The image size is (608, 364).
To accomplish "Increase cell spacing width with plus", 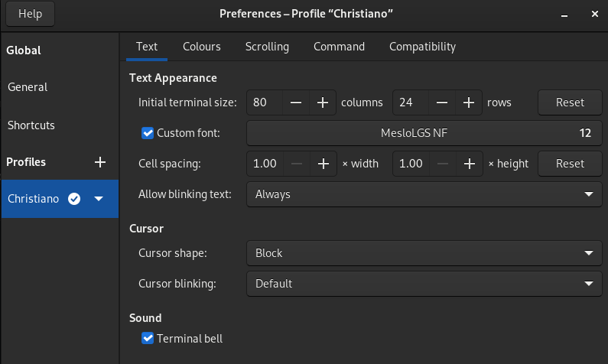I will (323, 163).
